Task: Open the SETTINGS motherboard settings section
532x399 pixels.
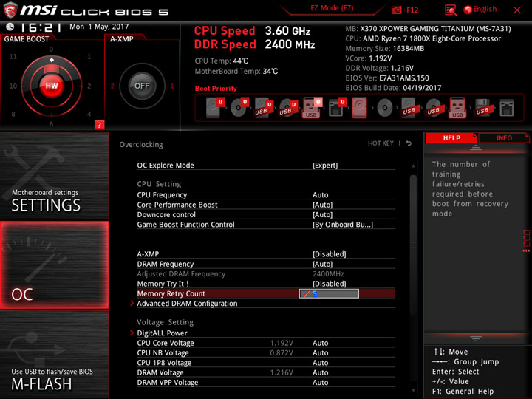Action: pyautogui.click(x=54, y=175)
